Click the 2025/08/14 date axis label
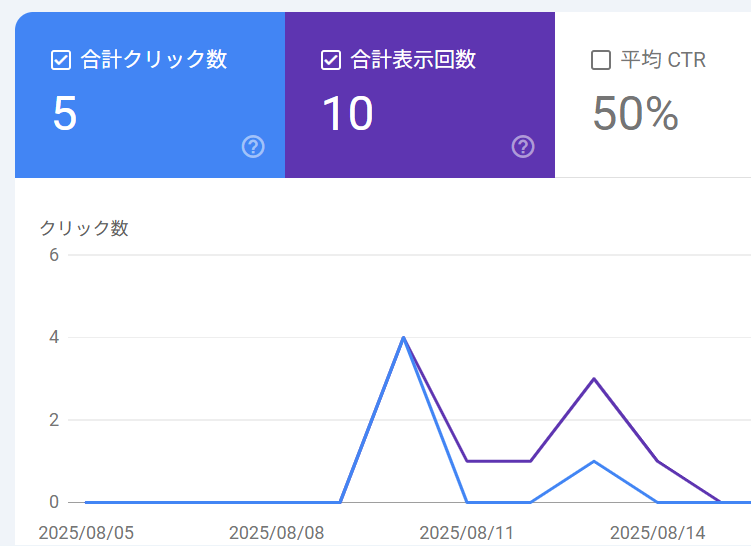This screenshot has height=546, width=751. coord(657,532)
